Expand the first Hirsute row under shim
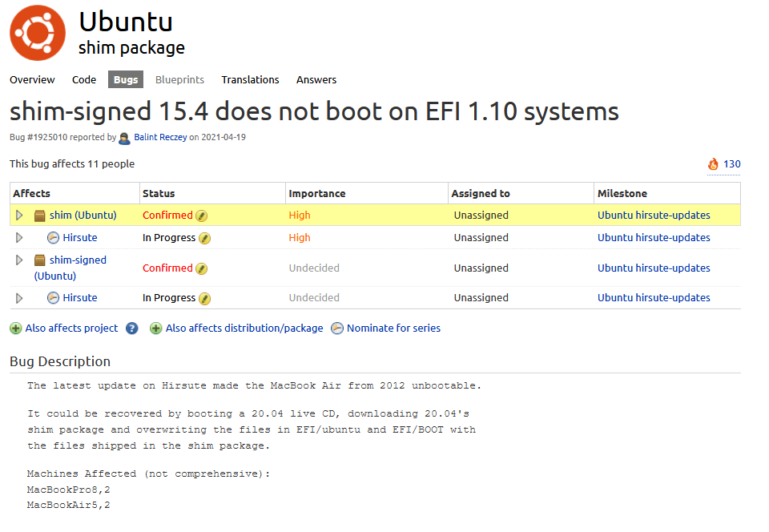 [x=19, y=238]
